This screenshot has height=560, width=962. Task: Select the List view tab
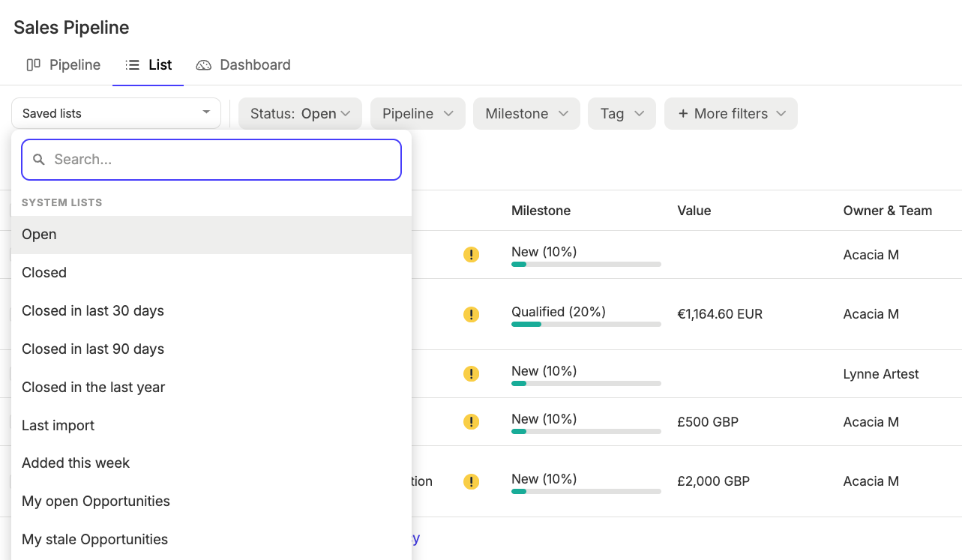click(x=148, y=65)
